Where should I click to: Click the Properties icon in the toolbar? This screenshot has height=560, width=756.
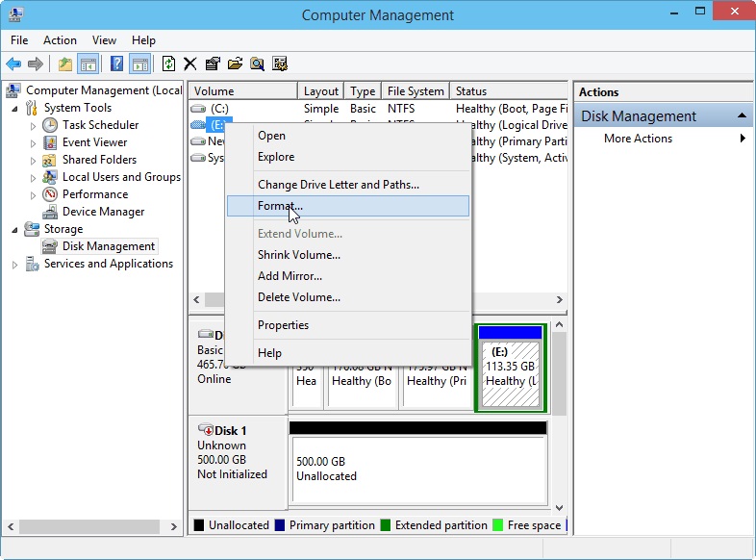[x=213, y=64]
